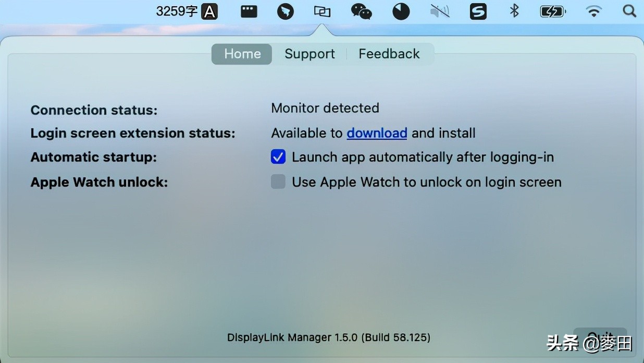The width and height of the screenshot is (644, 363).
Task: Enable Use Apple Watch to unlock checkbox
Action: click(x=278, y=181)
